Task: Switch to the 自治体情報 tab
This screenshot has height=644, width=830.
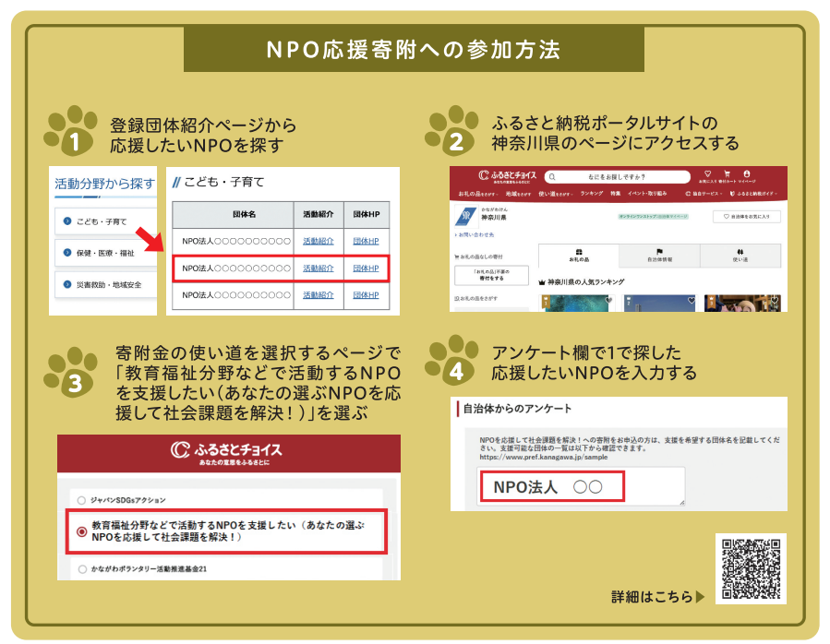Action: [659, 256]
